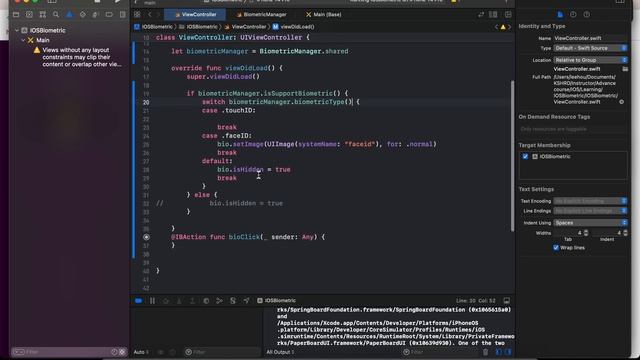Toggle the variables view pane button

click(x=499, y=352)
